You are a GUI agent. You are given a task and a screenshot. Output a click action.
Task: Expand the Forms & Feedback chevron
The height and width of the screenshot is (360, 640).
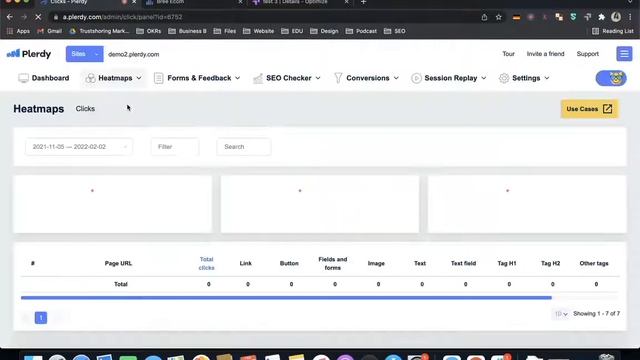[x=238, y=78]
